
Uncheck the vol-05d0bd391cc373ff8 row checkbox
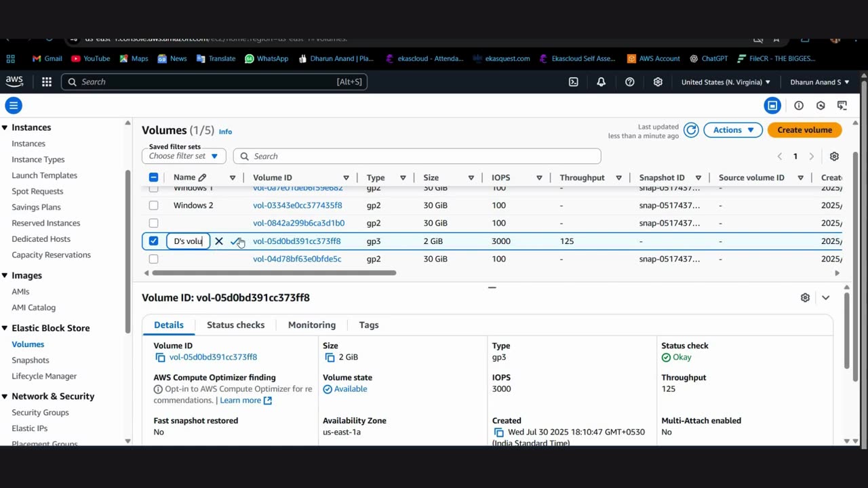(x=153, y=241)
